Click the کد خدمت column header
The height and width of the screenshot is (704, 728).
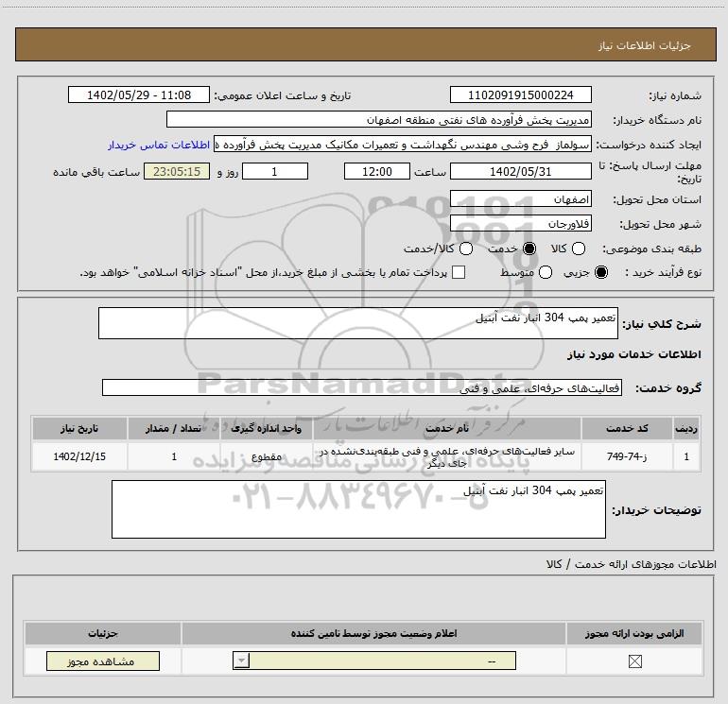627,428
